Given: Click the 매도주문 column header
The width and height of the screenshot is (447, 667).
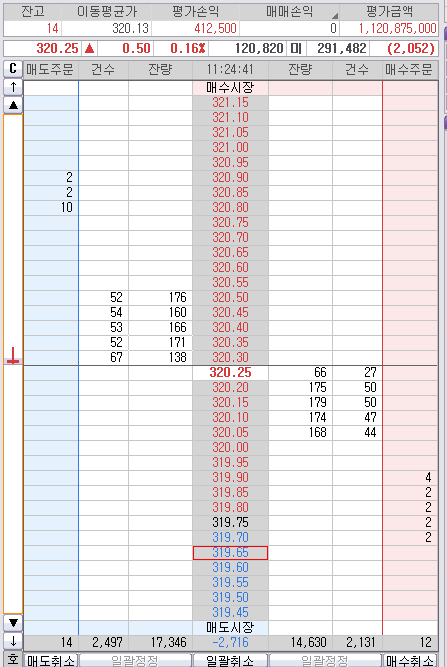Looking at the screenshot, I should pyautogui.click(x=51, y=69).
